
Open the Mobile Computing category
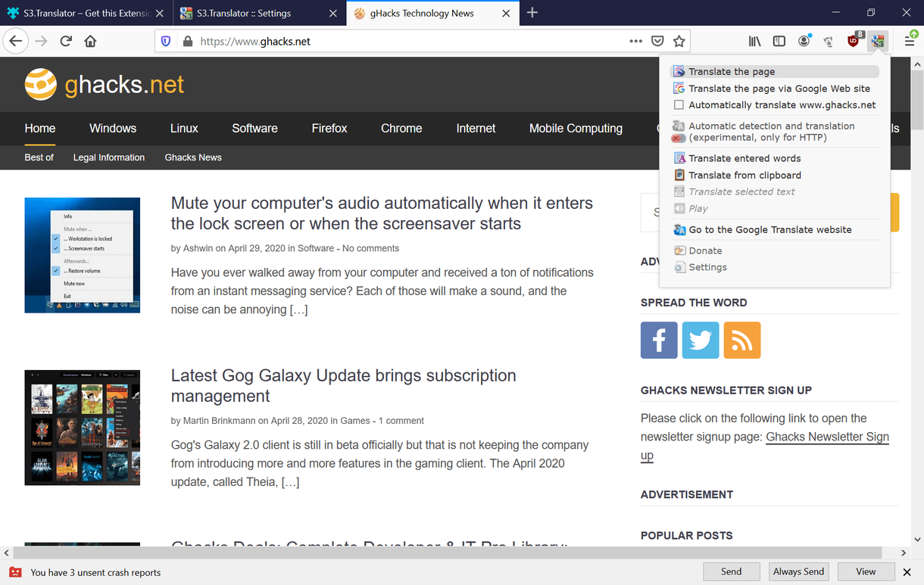(x=576, y=129)
